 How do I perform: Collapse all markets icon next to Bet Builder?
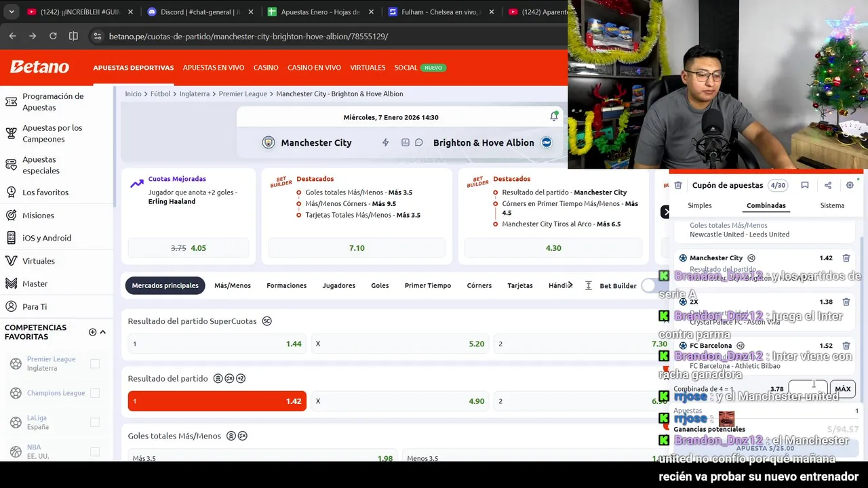point(588,285)
